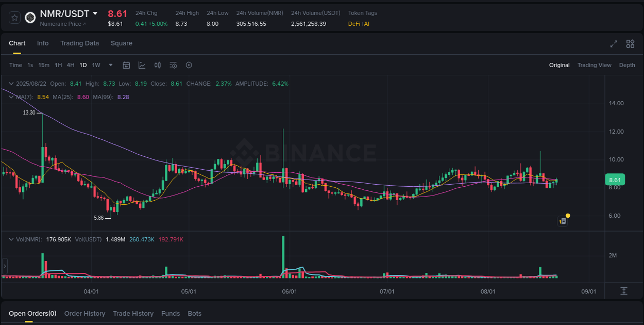Click the order panel icon near the chart
644x325 pixels.
click(562, 221)
